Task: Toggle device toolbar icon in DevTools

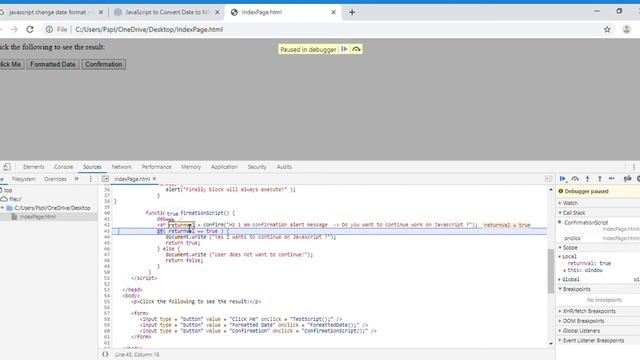Action: tap(7, 167)
